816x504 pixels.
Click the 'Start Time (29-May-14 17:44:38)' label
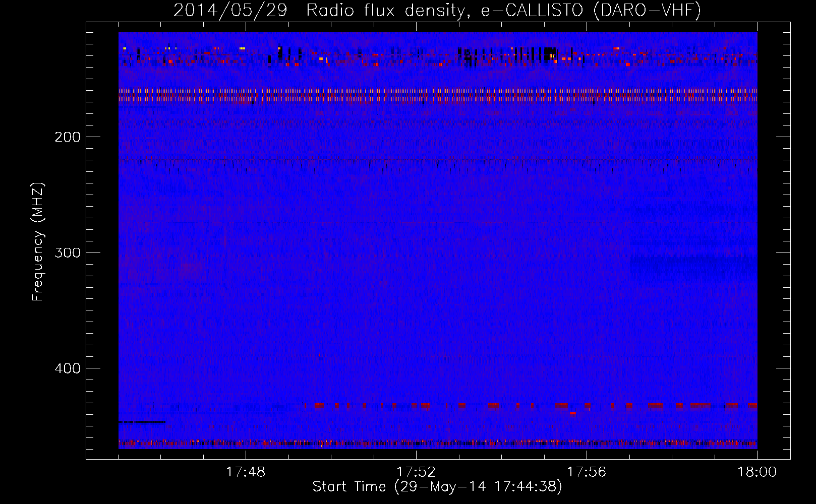437,487
